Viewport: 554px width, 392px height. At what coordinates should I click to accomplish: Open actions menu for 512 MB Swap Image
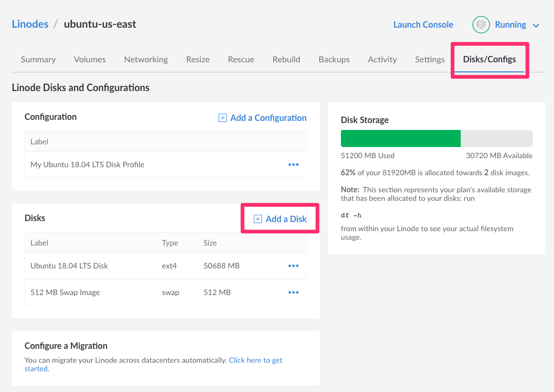tap(293, 292)
